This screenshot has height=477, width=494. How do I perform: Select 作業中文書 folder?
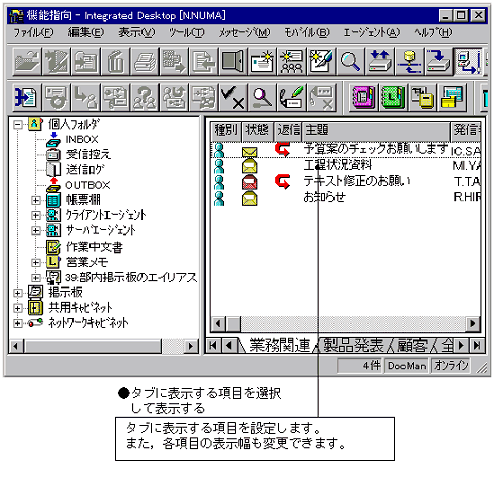click(x=94, y=247)
